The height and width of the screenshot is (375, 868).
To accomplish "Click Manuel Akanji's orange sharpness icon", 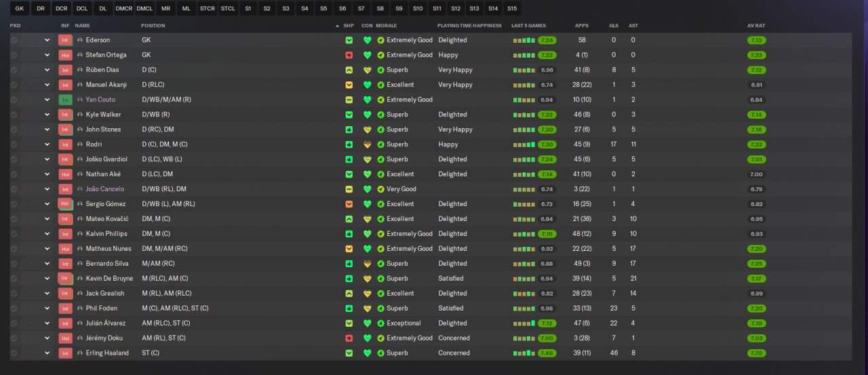I will [x=349, y=85].
